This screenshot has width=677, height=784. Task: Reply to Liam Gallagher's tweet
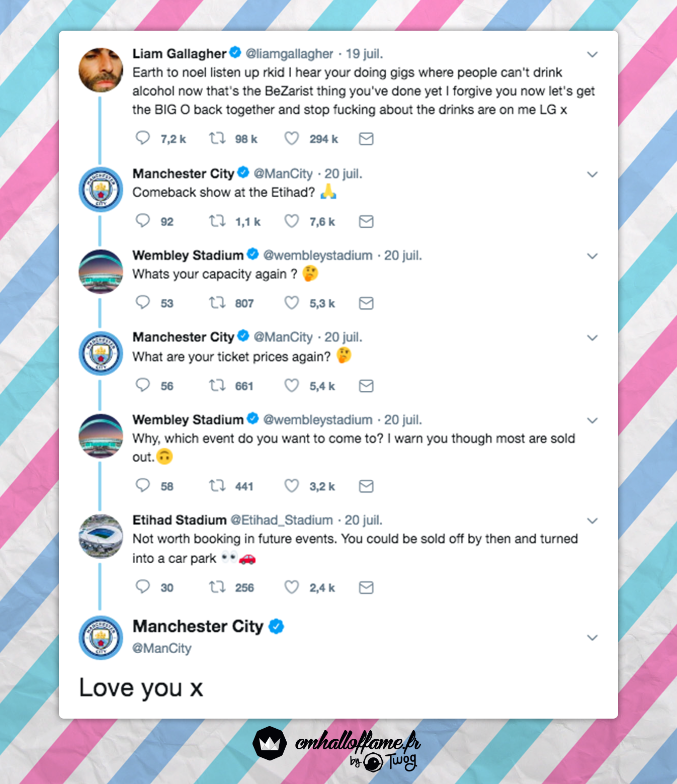coord(143,138)
